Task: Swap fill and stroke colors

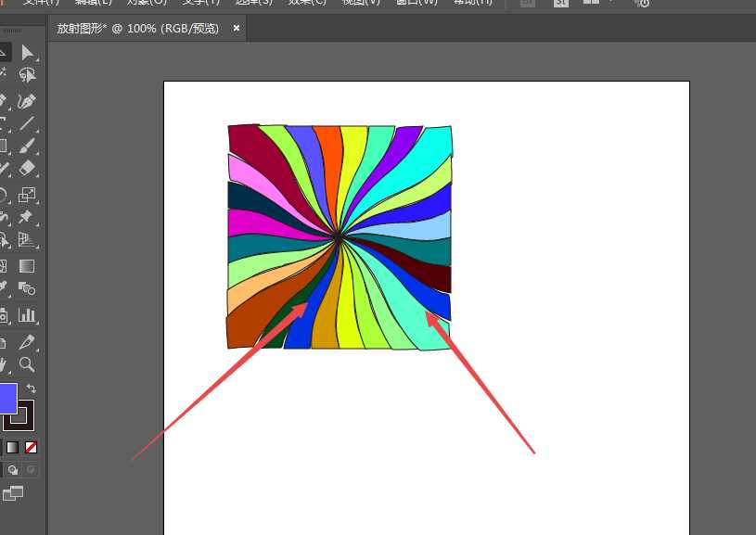Action: pos(32,389)
